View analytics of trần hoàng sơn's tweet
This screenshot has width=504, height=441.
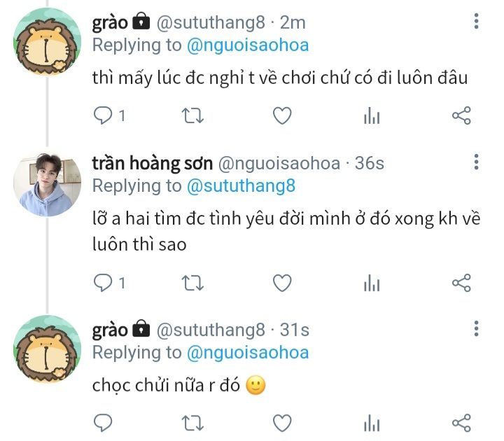click(372, 283)
